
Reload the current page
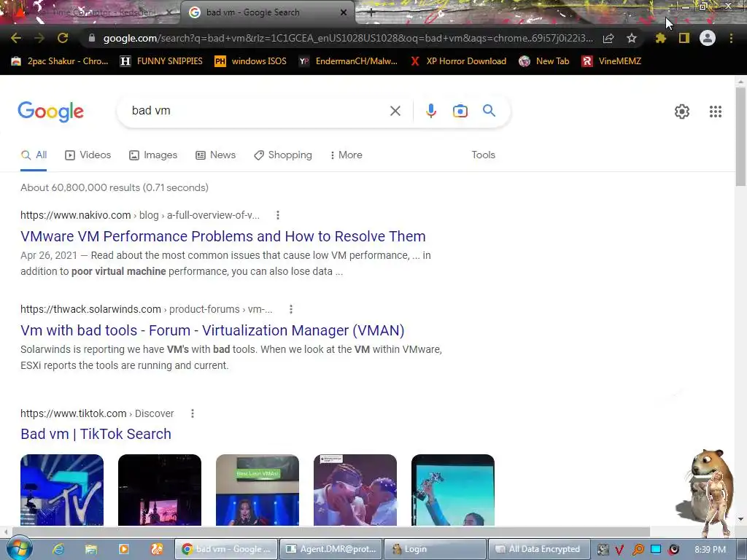tap(63, 38)
